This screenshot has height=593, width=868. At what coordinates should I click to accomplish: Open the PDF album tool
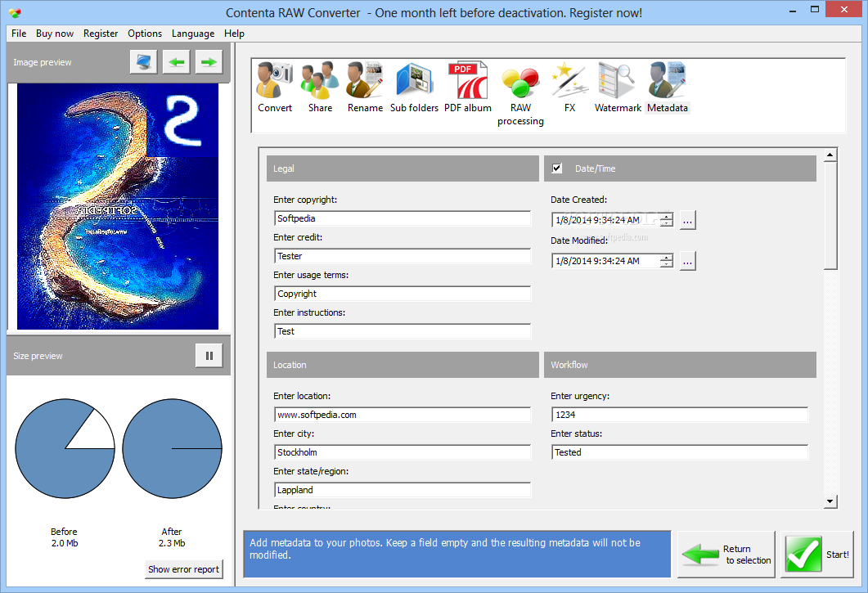468,88
